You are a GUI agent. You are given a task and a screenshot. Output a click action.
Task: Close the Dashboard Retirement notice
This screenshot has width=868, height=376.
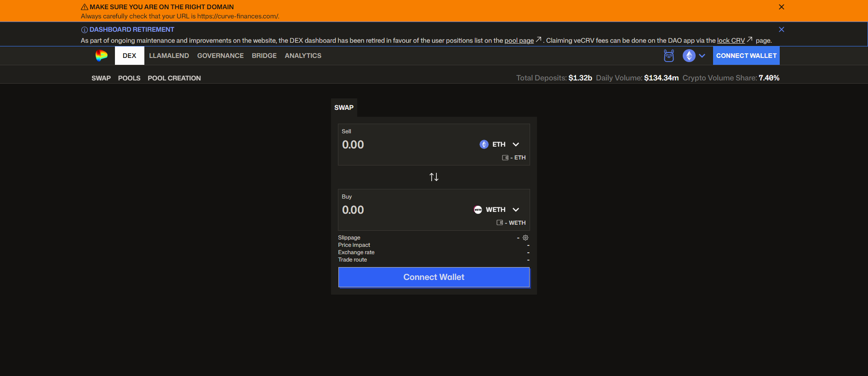click(x=782, y=29)
